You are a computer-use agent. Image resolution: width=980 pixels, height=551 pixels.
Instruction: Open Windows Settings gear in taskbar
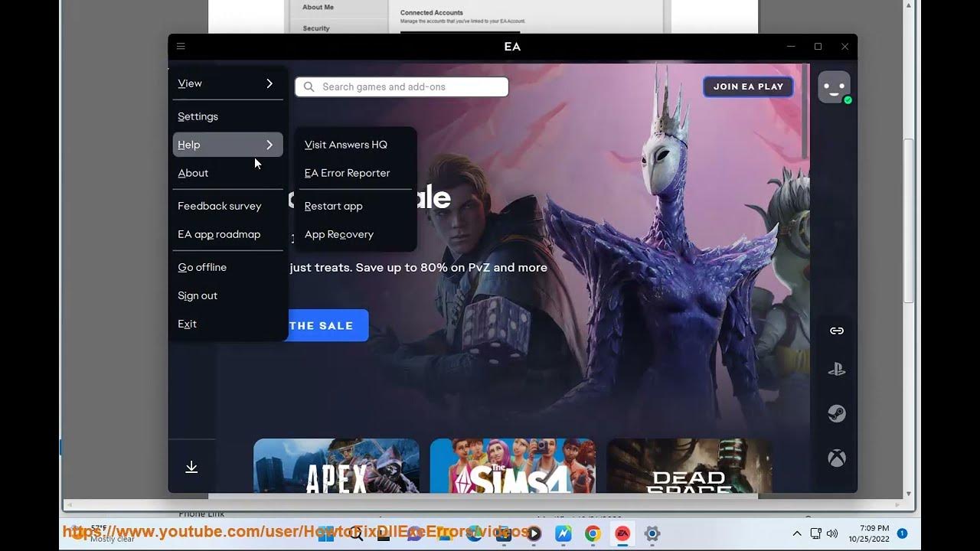point(652,533)
